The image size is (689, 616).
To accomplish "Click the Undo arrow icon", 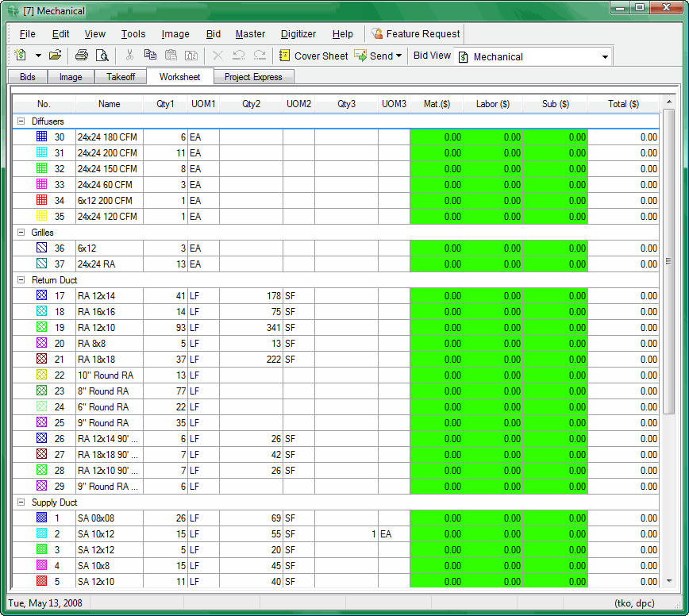I will pos(239,56).
